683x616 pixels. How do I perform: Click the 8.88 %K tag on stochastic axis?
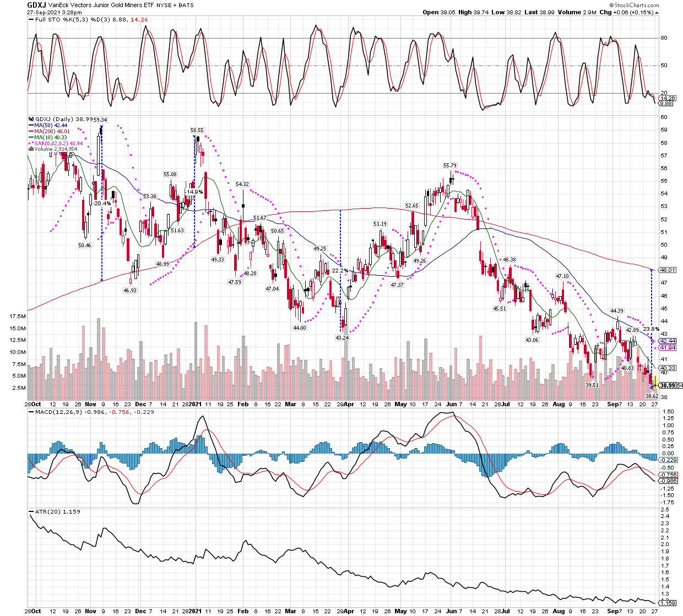666,103
